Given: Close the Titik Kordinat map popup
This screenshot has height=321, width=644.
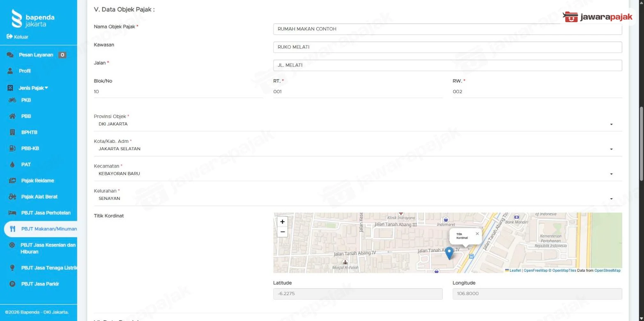Looking at the screenshot, I should pyautogui.click(x=477, y=234).
